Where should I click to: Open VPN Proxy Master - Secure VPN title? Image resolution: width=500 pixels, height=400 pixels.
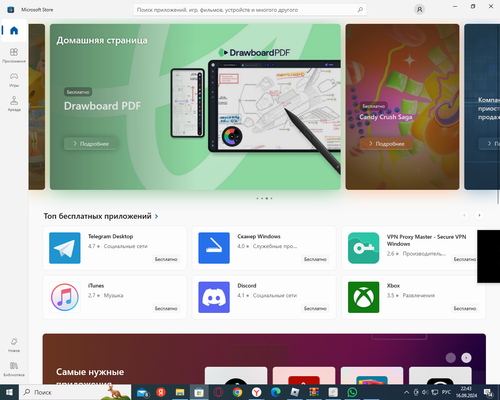coord(426,240)
